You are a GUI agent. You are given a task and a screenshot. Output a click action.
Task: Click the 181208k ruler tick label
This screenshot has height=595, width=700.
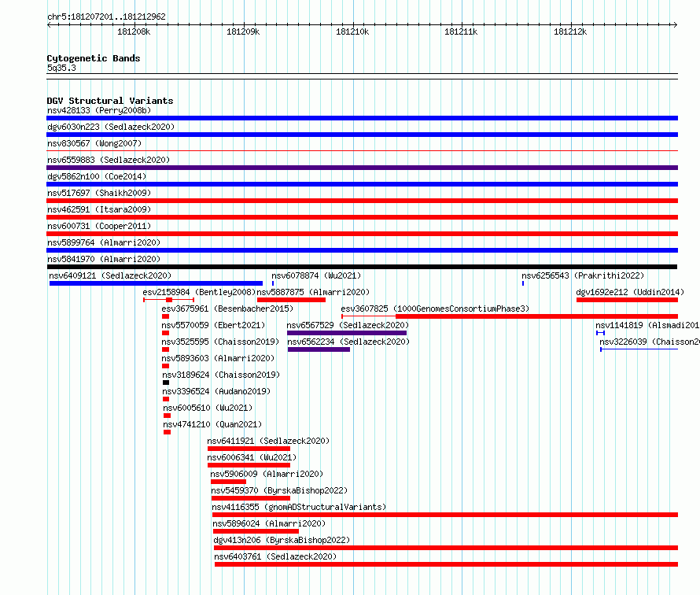click(x=134, y=31)
